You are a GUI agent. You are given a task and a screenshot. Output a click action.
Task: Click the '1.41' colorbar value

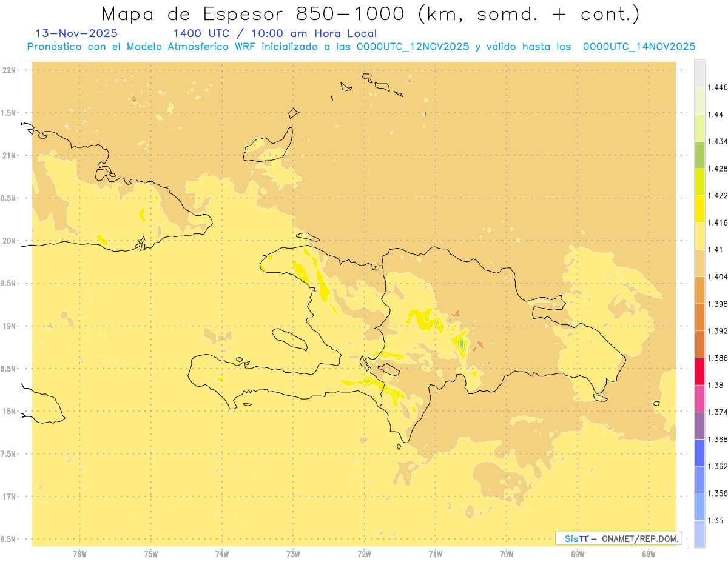click(x=716, y=250)
